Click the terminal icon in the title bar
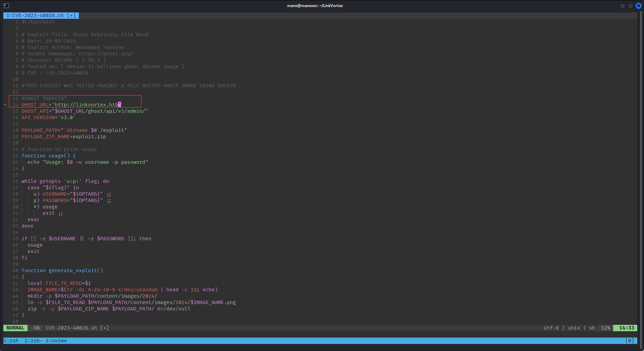 click(x=6, y=6)
